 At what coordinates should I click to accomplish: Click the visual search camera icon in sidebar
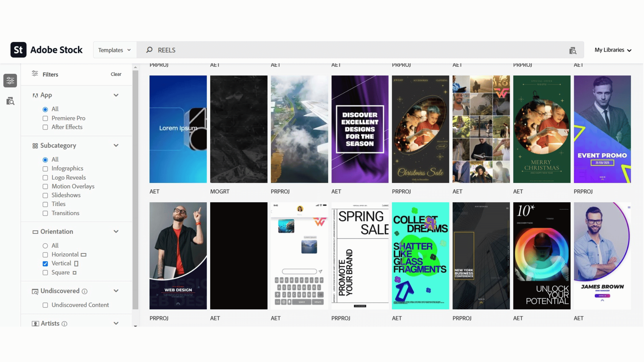10,101
